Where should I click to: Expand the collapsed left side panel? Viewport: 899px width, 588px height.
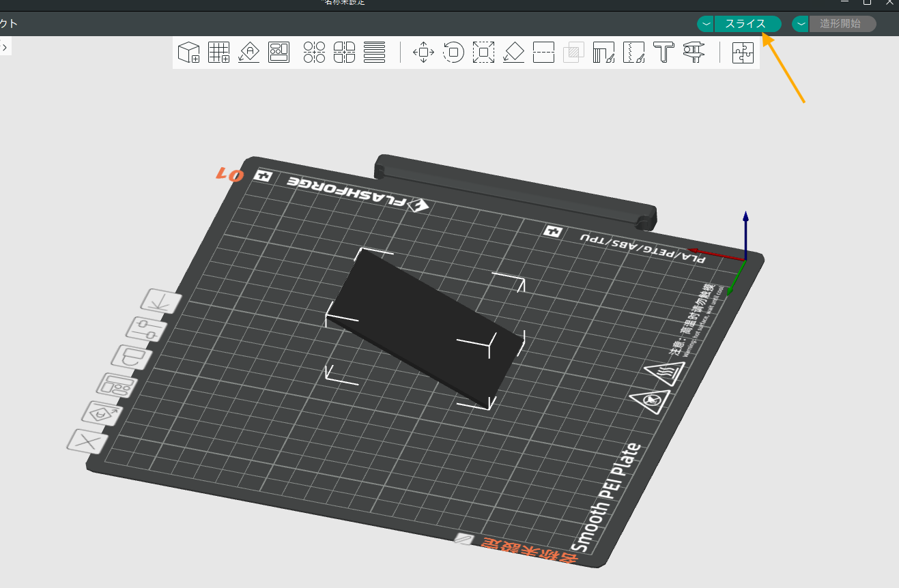(x=5, y=46)
